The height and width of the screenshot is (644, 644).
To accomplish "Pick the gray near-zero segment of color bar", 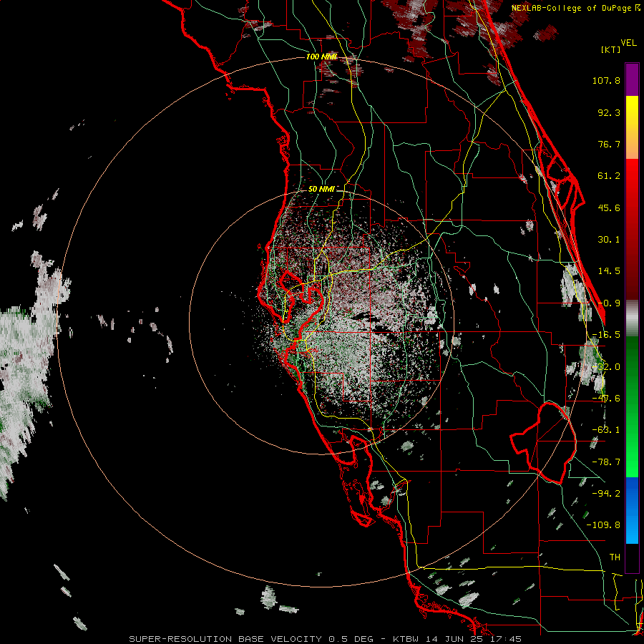I will tap(632, 318).
